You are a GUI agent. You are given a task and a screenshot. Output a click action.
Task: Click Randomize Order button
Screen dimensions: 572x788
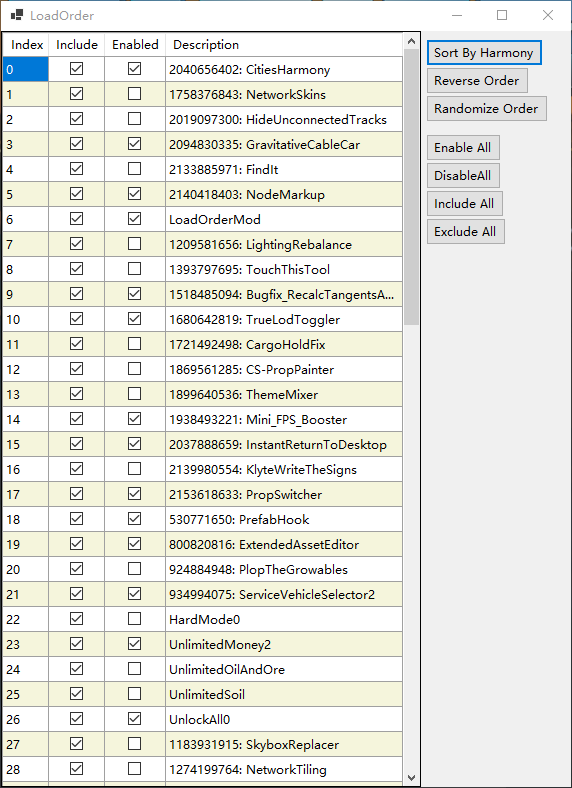click(486, 109)
